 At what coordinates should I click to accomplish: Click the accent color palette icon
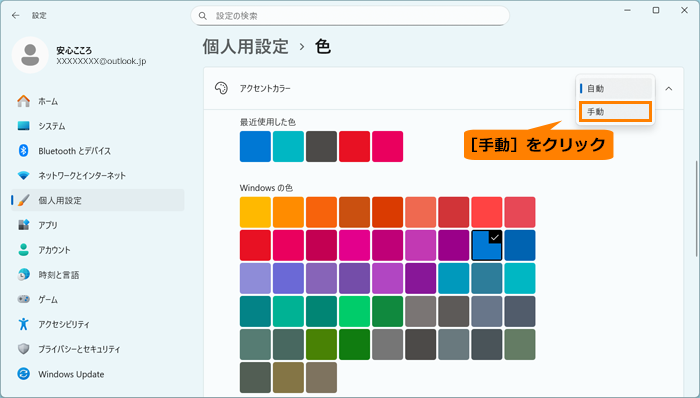click(x=221, y=88)
